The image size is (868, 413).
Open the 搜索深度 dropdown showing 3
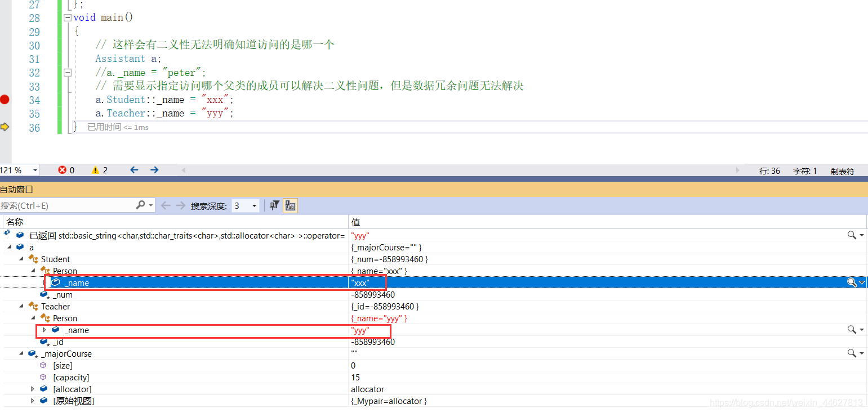[245, 206]
